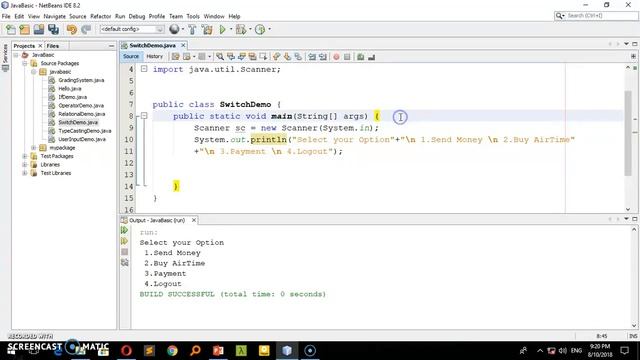
Task: Close the Output panel tab
Action: pyautogui.click(x=194, y=220)
